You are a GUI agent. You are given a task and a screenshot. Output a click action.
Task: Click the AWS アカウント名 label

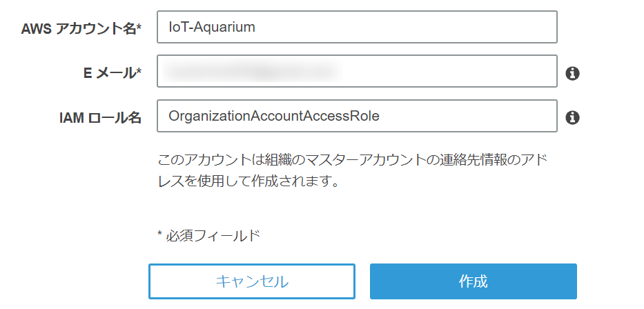click(78, 28)
